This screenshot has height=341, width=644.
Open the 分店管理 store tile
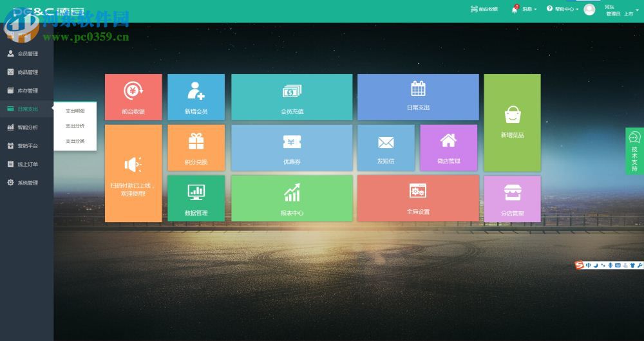click(512, 199)
